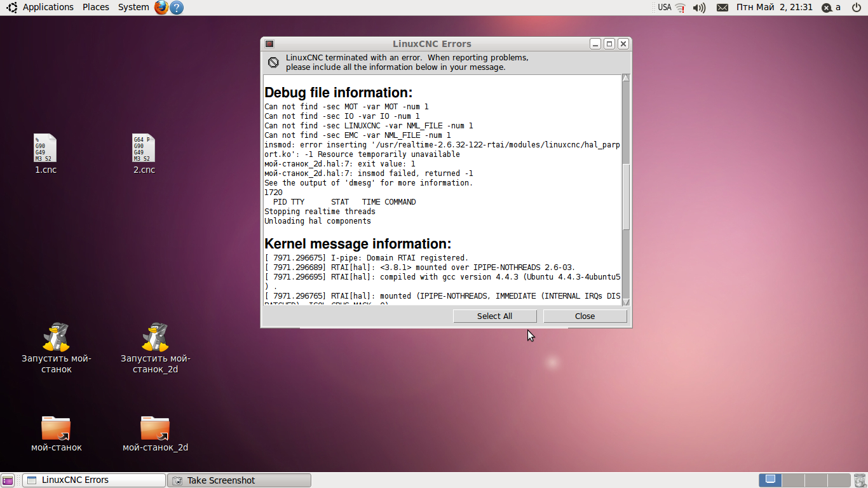Select the 2.cnc file on the desktop
This screenshot has height=488, width=868.
click(144, 154)
